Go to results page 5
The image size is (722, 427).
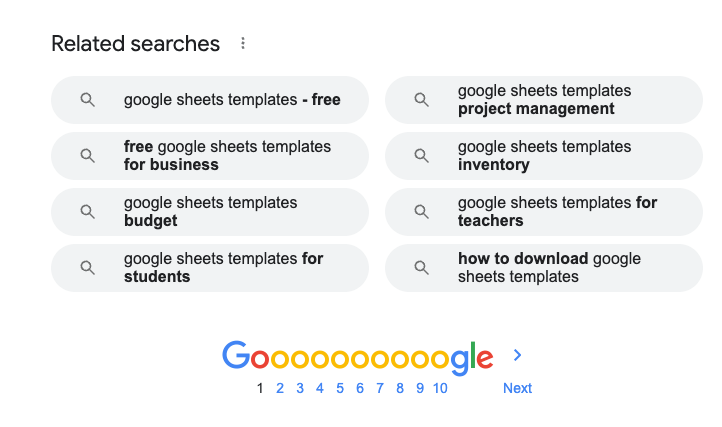pyautogui.click(x=340, y=388)
